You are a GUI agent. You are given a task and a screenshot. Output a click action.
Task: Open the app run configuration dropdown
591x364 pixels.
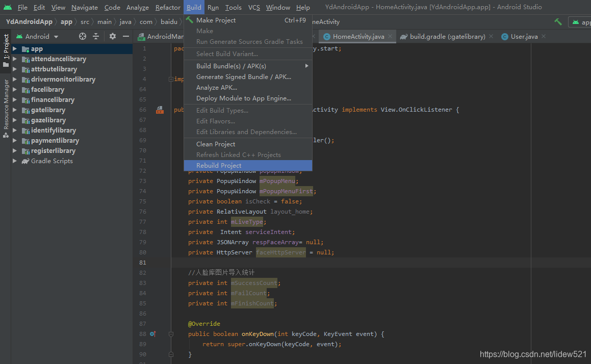(x=580, y=22)
